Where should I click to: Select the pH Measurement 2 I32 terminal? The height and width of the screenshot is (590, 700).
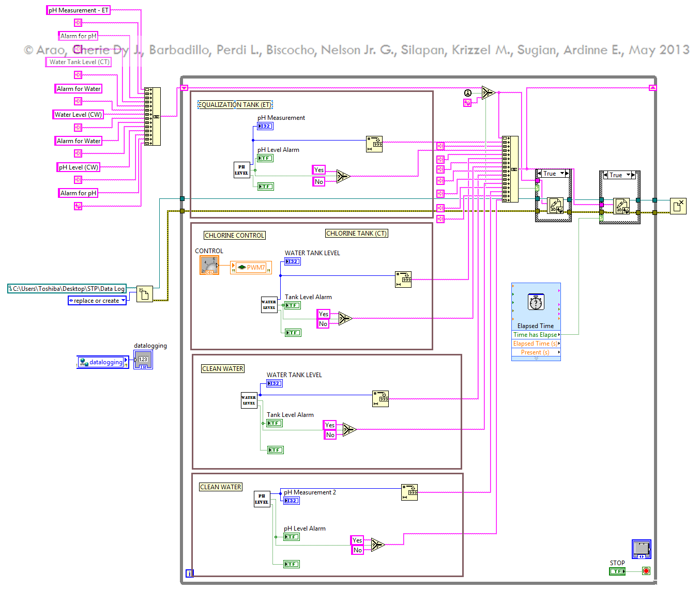coord(292,501)
